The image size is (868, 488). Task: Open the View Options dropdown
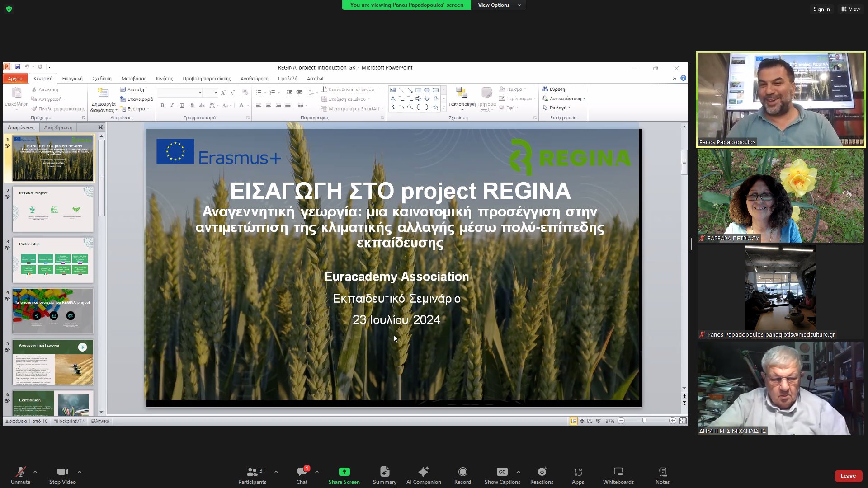coord(499,5)
